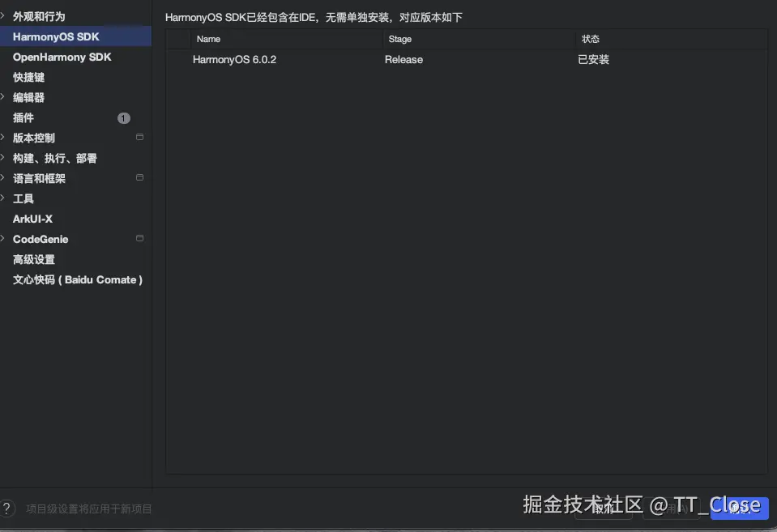Click the notification badge on 插件
This screenshot has height=532, width=777.
tap(123, 117)
